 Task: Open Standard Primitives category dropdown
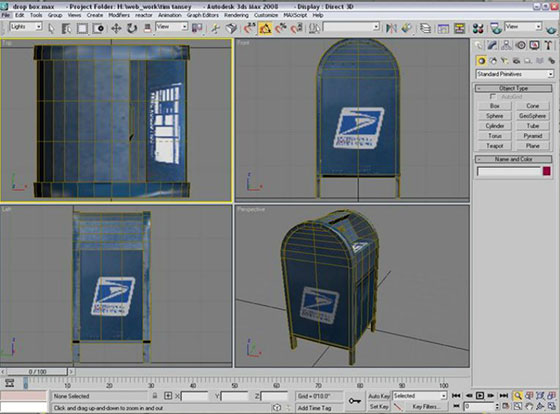click(515, 74)
